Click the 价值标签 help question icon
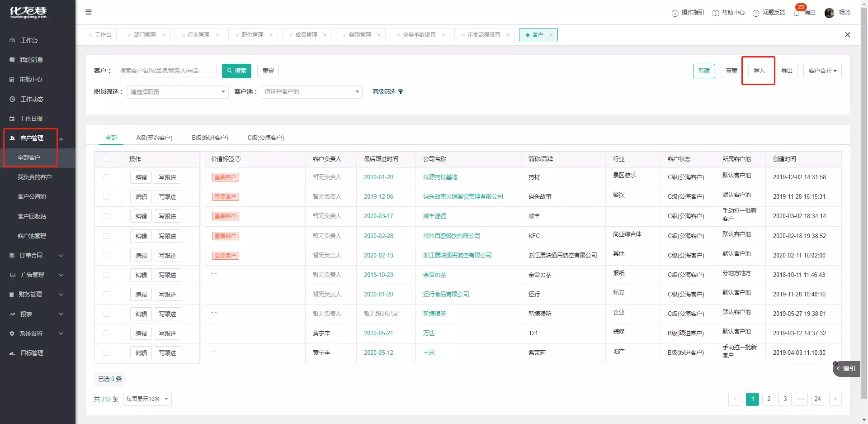The image size is (868, 424). 238,159
